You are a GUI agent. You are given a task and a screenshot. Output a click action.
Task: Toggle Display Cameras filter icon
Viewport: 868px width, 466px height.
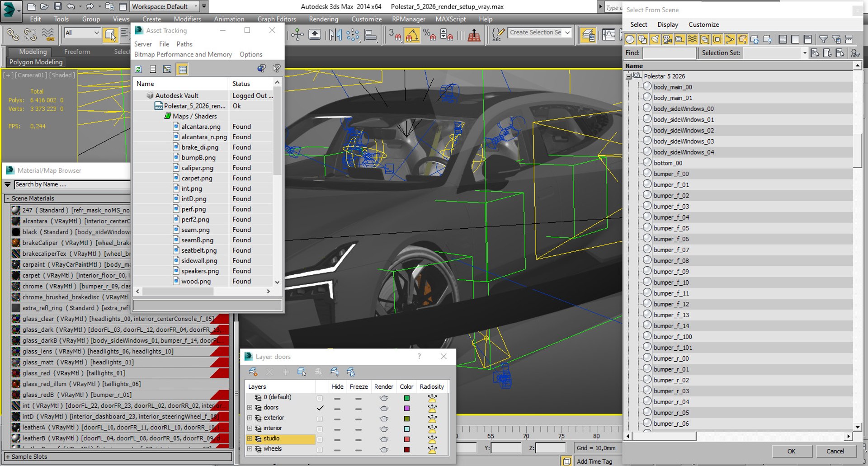[667, 39]
